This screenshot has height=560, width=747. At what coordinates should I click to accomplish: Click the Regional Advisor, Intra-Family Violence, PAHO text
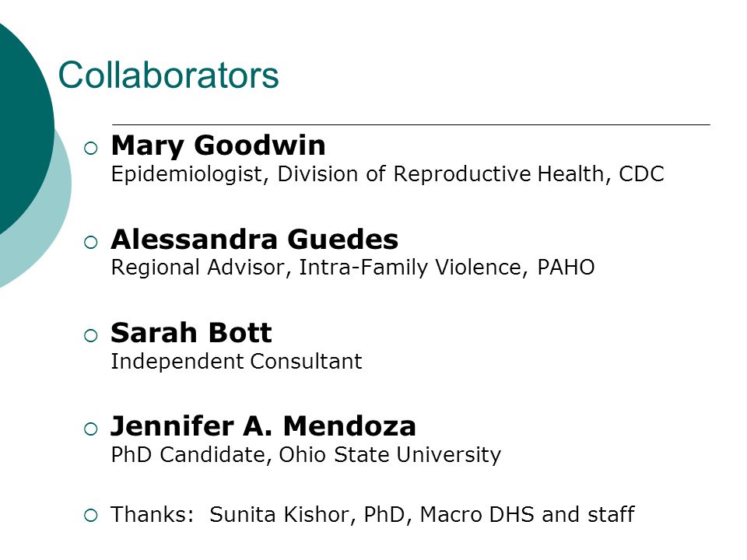352,268
